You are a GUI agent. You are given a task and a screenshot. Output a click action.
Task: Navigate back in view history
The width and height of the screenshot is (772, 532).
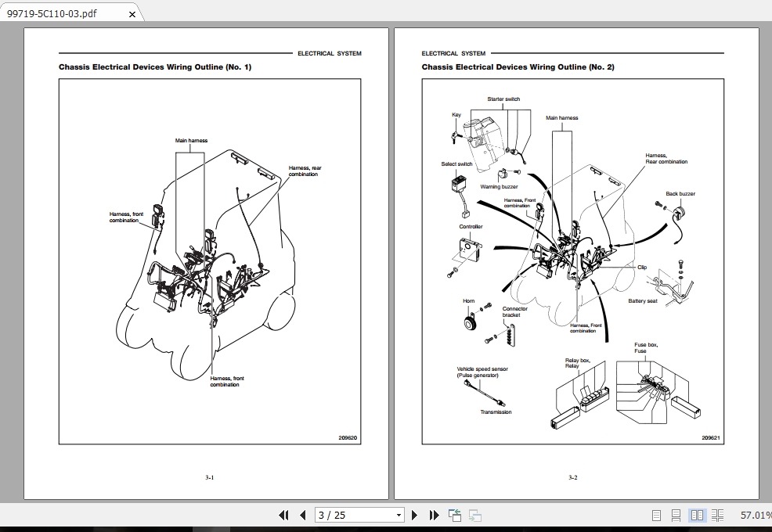(x=454, y=515)
